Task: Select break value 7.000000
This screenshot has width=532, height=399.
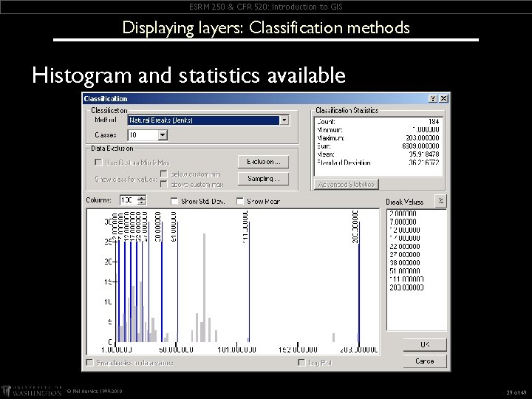Action: click(x=403, y=222)
